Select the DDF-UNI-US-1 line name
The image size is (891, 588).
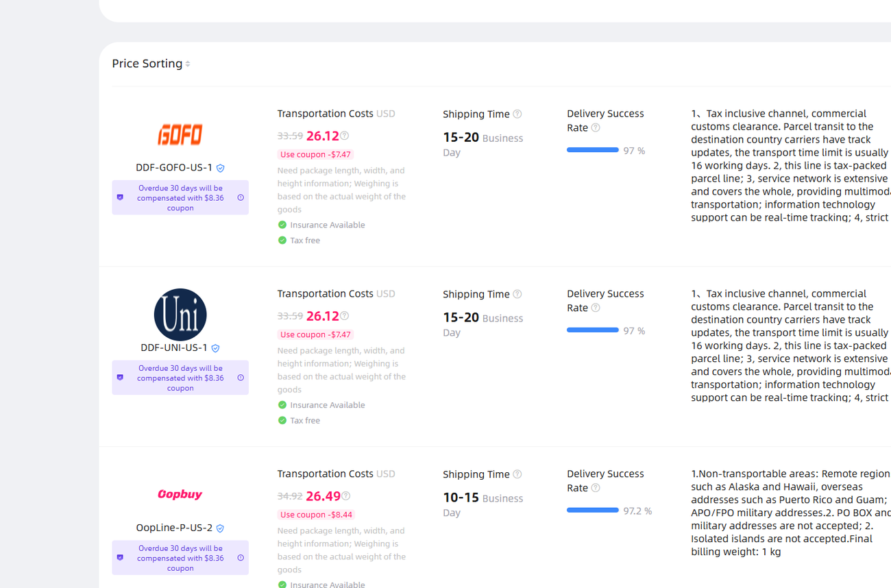pos(174,347)
